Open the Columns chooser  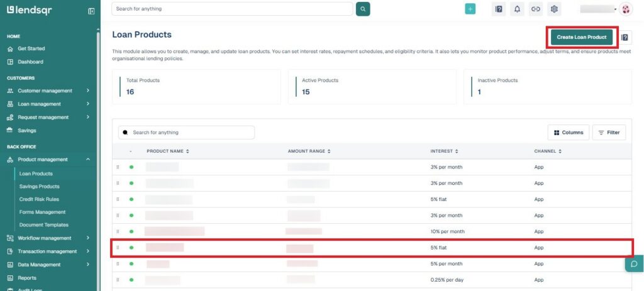pyautogui.click(x=569, y=133)
